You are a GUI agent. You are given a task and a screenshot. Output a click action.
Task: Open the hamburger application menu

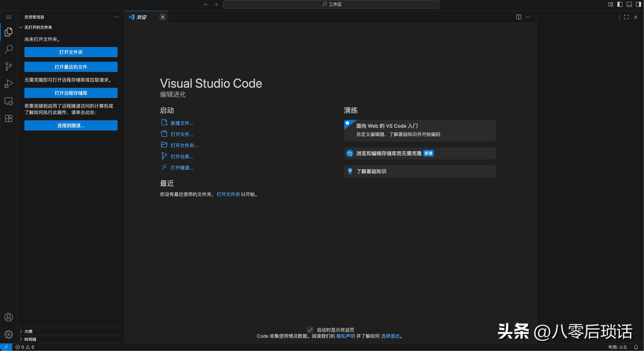(x=8, y=17)
